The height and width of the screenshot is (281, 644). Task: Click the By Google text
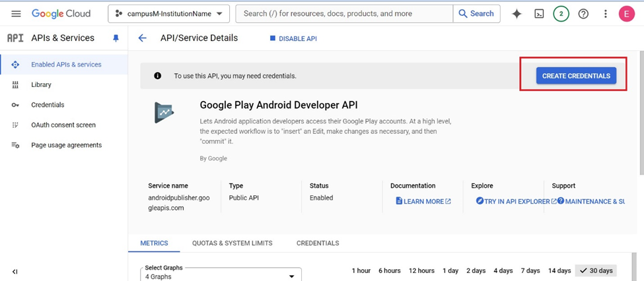pos(213,158)
